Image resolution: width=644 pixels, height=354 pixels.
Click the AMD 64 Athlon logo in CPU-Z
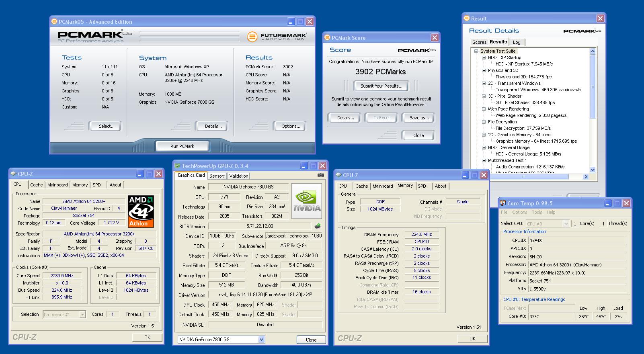tap(141, 211)
